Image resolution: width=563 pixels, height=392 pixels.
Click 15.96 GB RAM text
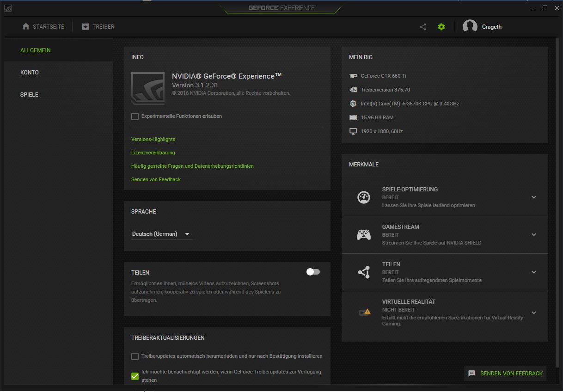pos(377,117)
